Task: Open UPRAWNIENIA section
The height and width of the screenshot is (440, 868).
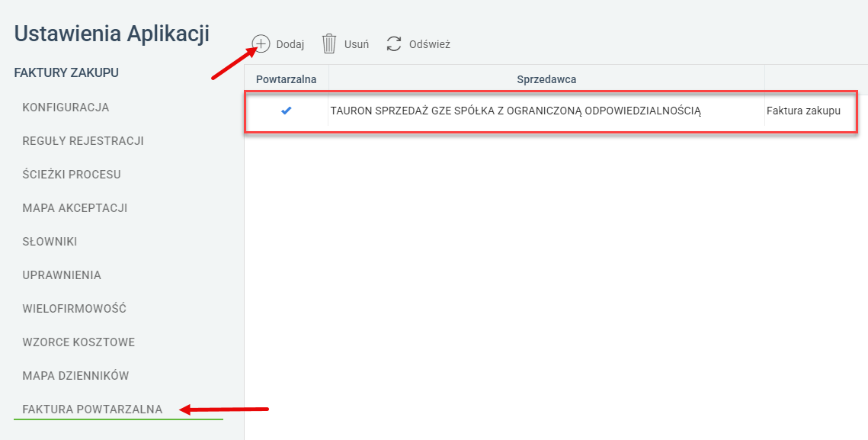Action: coord(62,275)
